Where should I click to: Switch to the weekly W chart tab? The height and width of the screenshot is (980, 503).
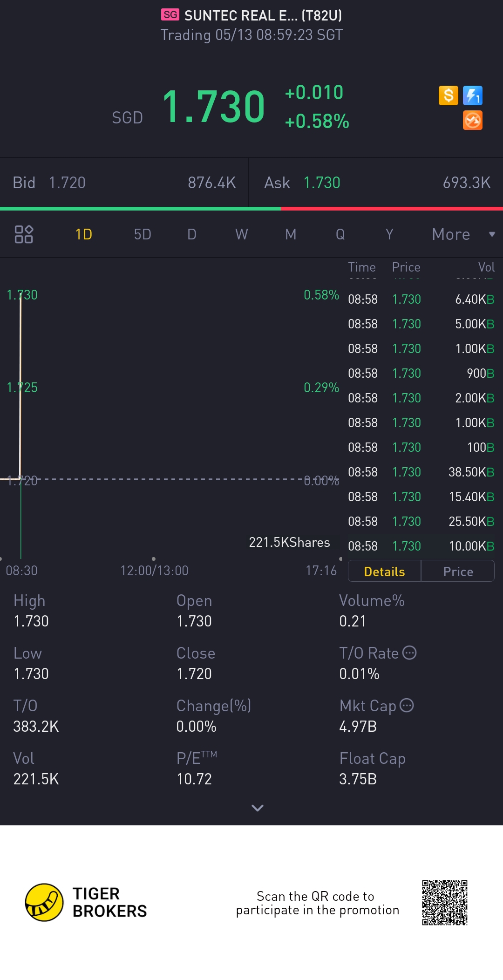pyautogui.click(x=241, y=234)
